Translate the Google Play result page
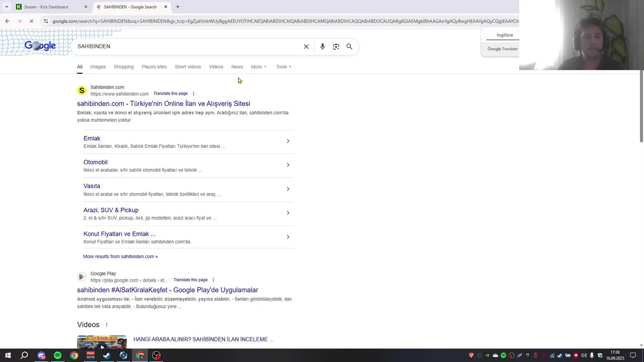Screen dimensions: 644x362 (190, 280)
